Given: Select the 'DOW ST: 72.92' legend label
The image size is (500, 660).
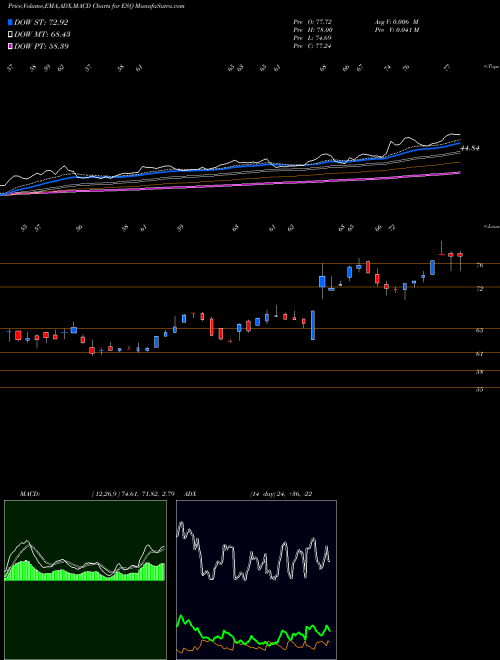Looking at the screenshot, I should coord(41,22).
